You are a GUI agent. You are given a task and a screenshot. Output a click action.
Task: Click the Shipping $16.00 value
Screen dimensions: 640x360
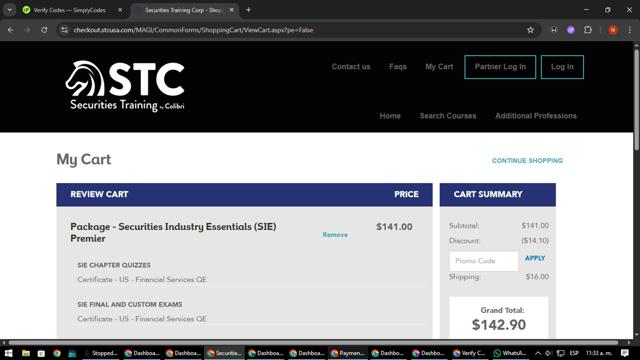coord(537,277)
